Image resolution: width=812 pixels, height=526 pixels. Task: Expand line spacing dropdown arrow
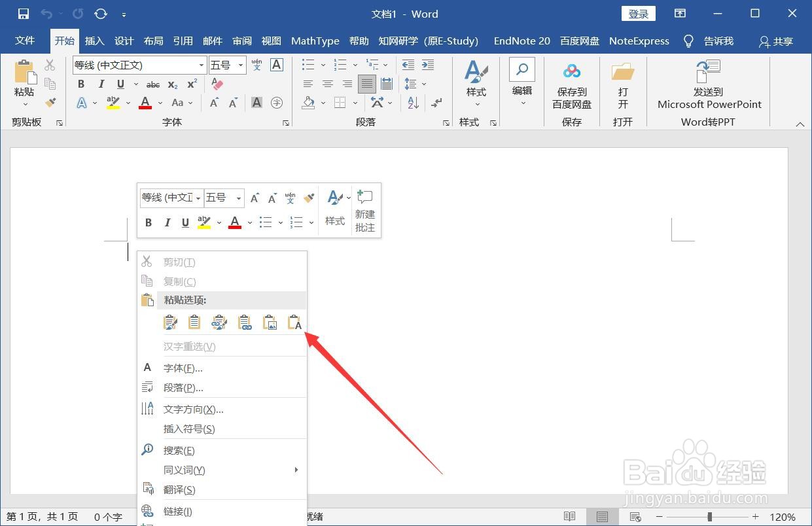[424, 84]
